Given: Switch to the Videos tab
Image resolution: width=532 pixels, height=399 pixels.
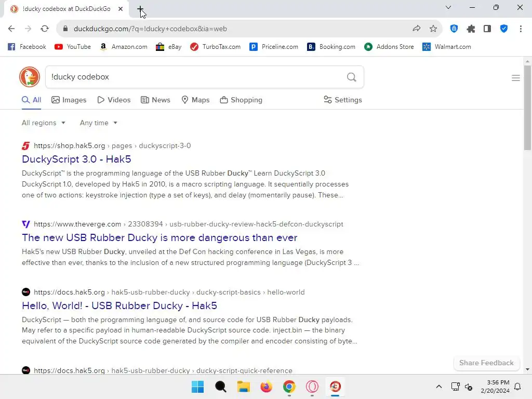Looking at the screenshot, I should 114,100.
